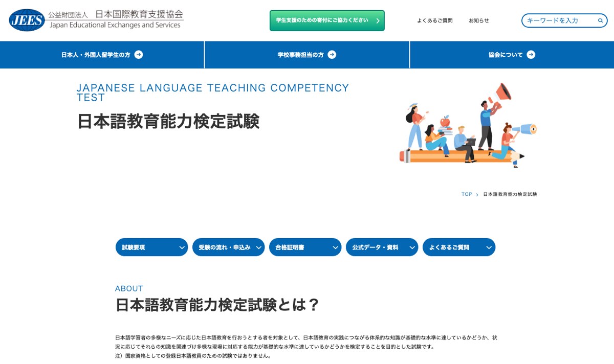This screenshot has width=614, height=364.
Task: Click arrow icon beside 学校事務担当の方
Action: click(332, 55)
